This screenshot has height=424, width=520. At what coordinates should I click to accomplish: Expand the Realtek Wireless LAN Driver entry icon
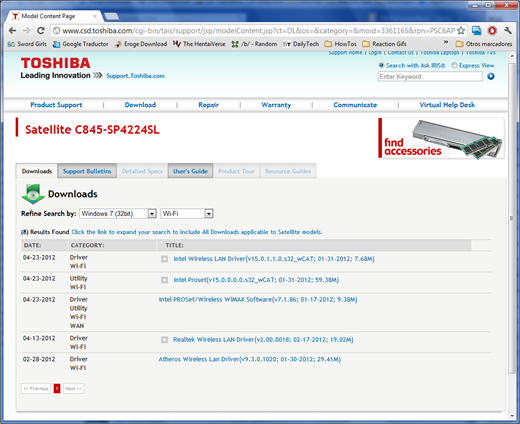(164, 340)
